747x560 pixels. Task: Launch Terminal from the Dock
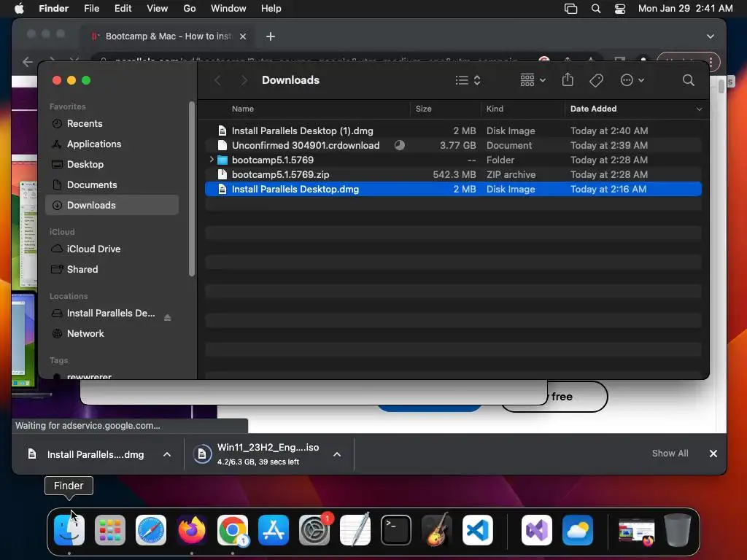pyautogui.click(x=396, y=530)
